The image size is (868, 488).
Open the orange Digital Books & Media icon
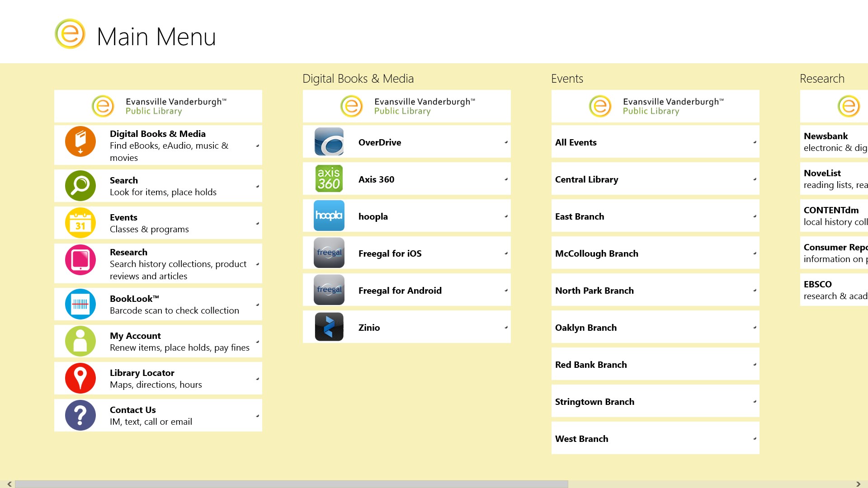coord(80,141)
